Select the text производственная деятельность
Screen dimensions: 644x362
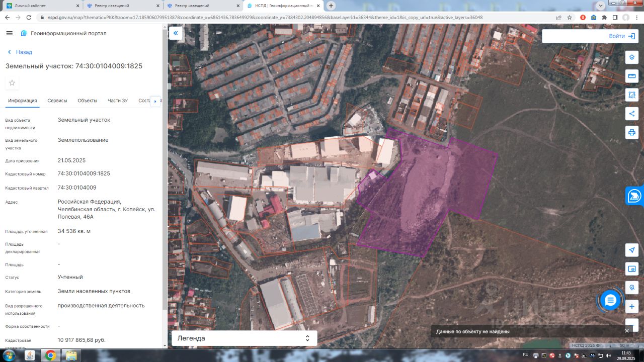tap(101, 305)
